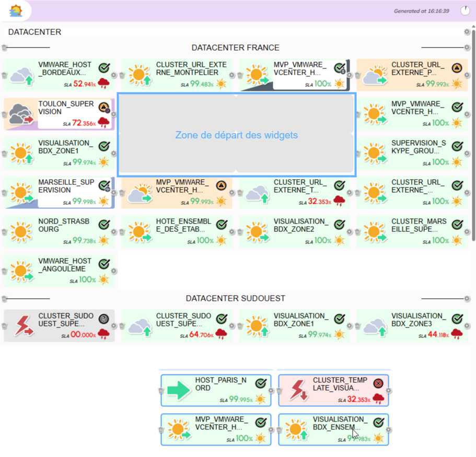Click the OK checkmark status on NORD_STRASBOURG
Image resolution: width=476 pixels, height=457 pixels.
pyautogui.click(x=104, y=225)
